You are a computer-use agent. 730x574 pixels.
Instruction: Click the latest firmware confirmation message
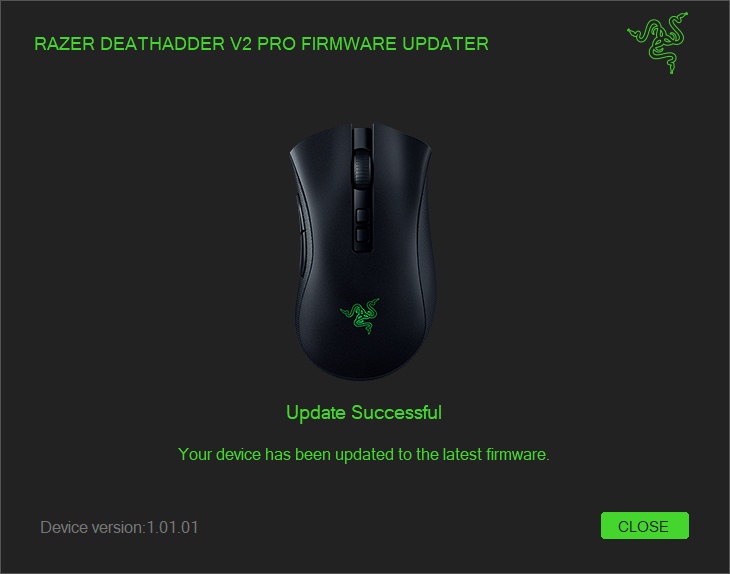click(364, 454)
